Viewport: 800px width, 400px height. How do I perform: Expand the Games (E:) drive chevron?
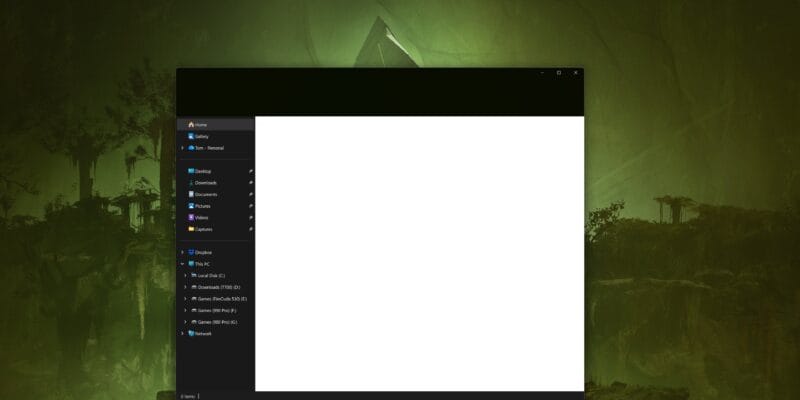(185, 298)
